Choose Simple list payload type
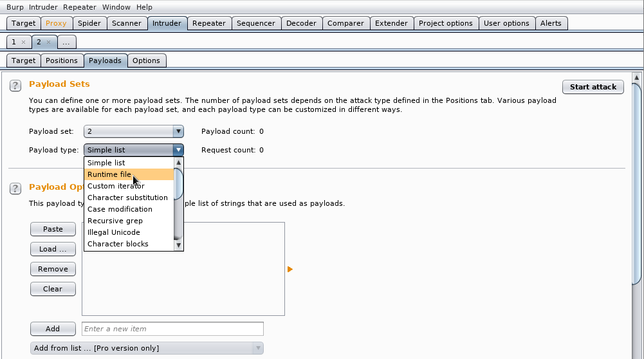Image resolution: width=644 pixels, height=359 pixels. coord(129,163)
